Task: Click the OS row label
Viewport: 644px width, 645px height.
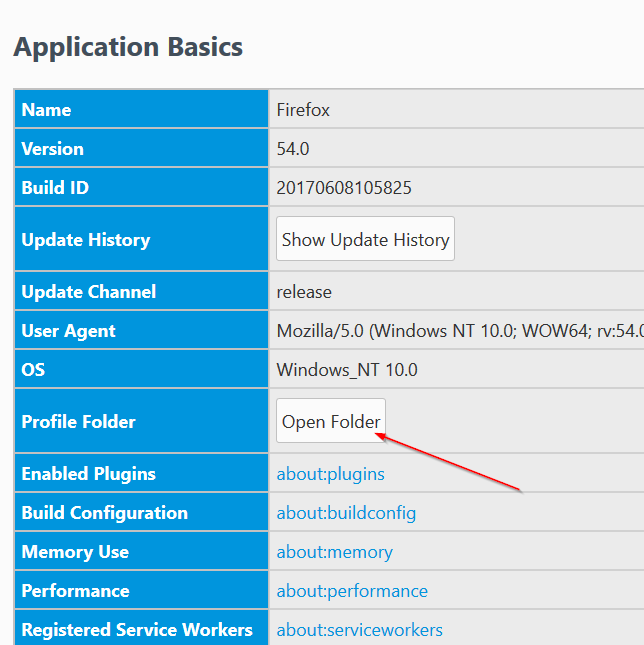Action: (33, 370)
